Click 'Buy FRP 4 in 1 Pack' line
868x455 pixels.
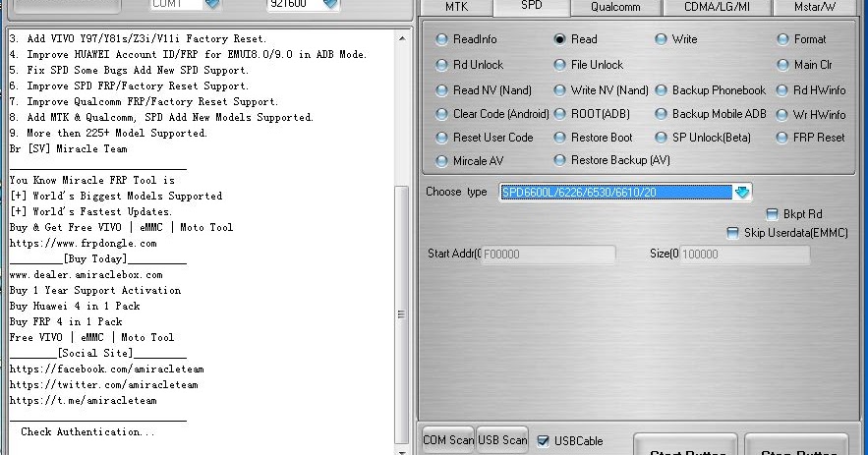[x=66, y=321]
